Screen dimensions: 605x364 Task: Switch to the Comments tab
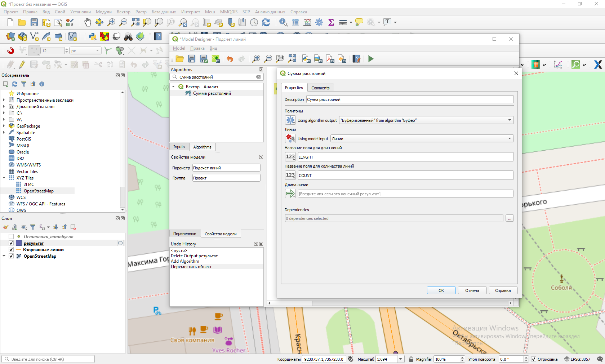tap(320, 88)
